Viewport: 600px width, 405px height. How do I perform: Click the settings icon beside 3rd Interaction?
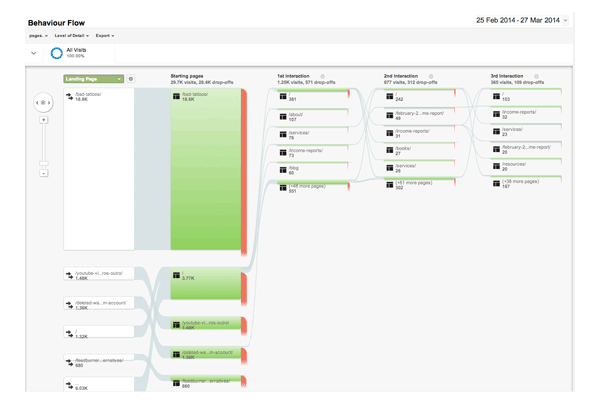click(536, 76)
